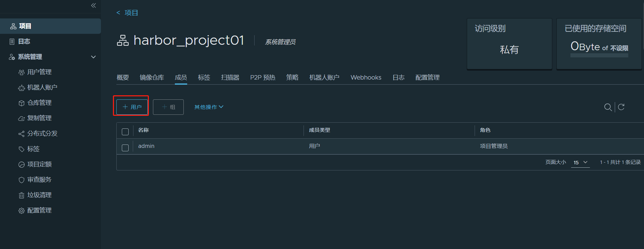Select the 成员 tab
Viewport: 644px width, 249px height.
click(x=181, y=78)
